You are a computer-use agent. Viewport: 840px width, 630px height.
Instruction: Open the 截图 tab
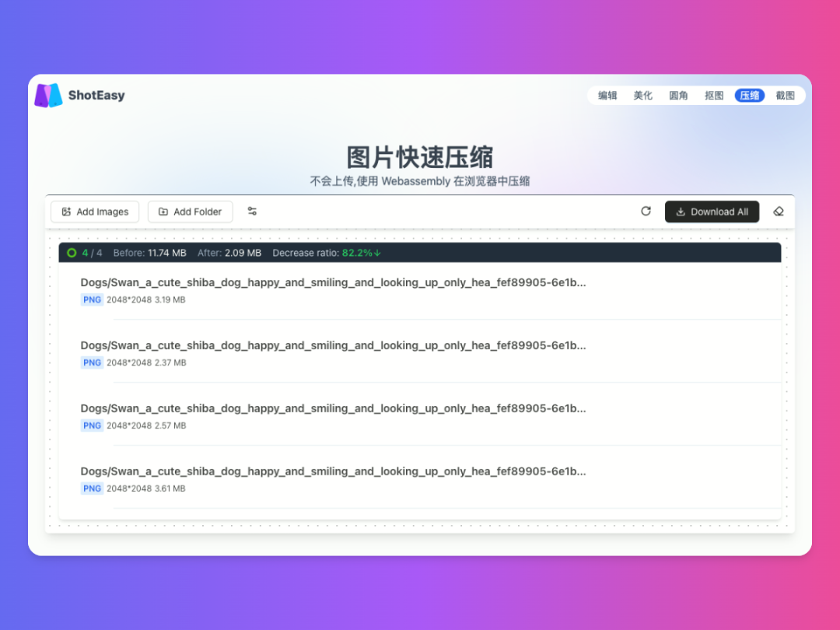coord(785,96)
